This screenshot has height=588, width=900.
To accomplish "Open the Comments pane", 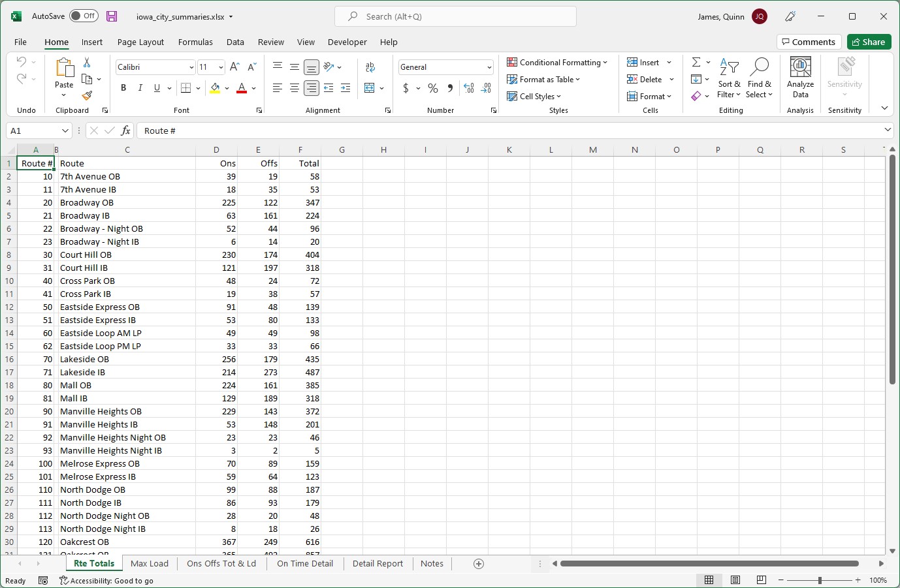I will coord(809,41).
